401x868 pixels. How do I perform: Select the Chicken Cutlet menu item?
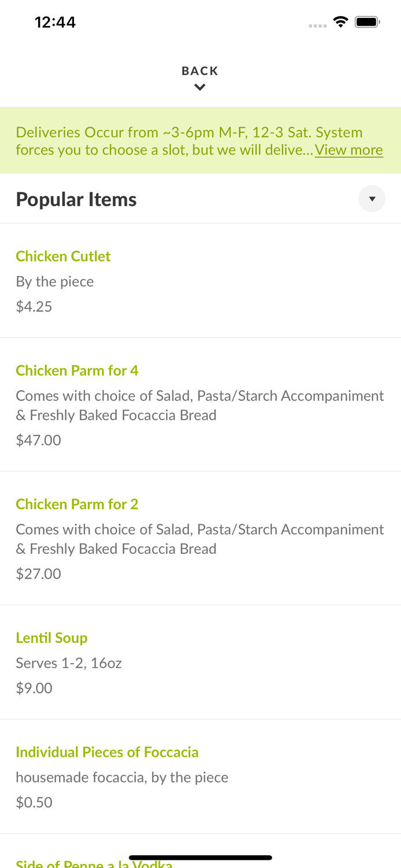pos(63,256)
